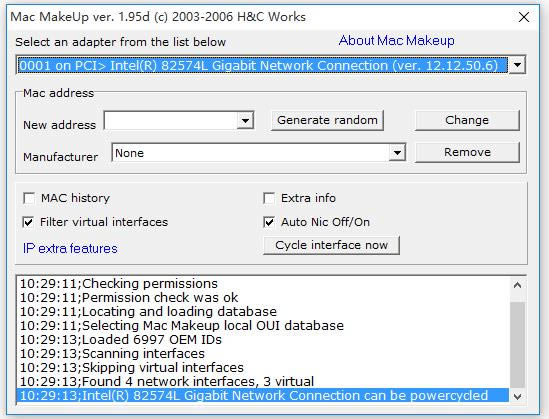Screen dimensions: 549x419
Task: Click the log list scrollbar thumb
Action: (517, 344)
